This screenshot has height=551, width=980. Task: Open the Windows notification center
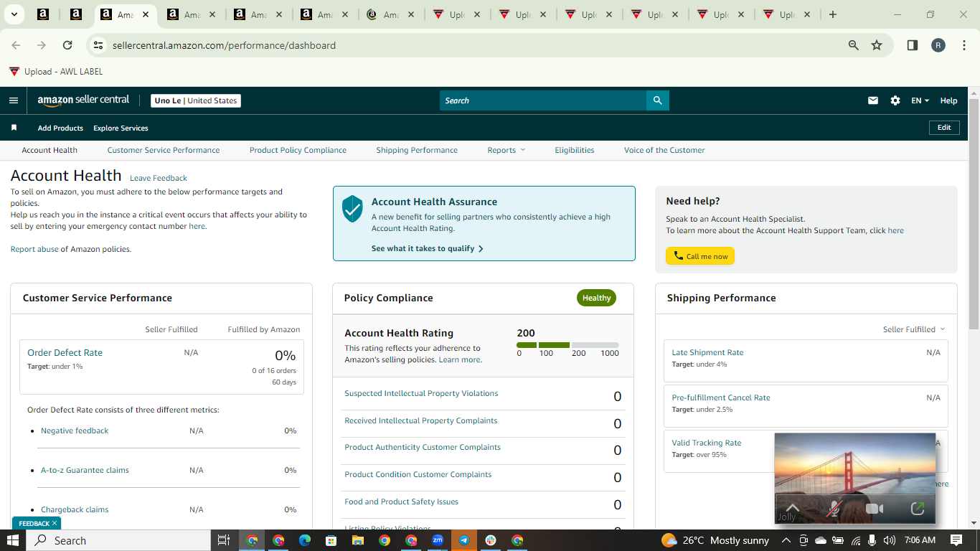pos(956,540)
